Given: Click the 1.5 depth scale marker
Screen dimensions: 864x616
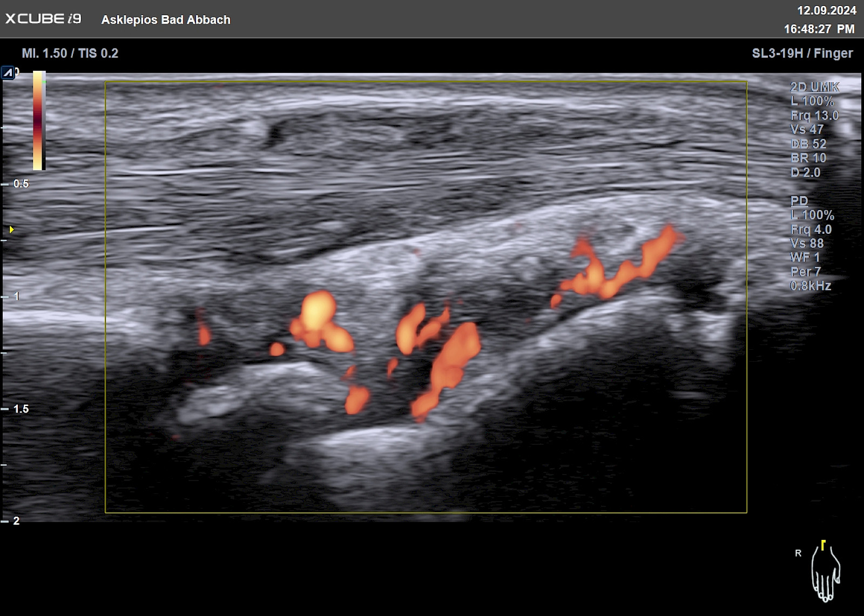Looking at the screenshot, I should pos(21,409).
